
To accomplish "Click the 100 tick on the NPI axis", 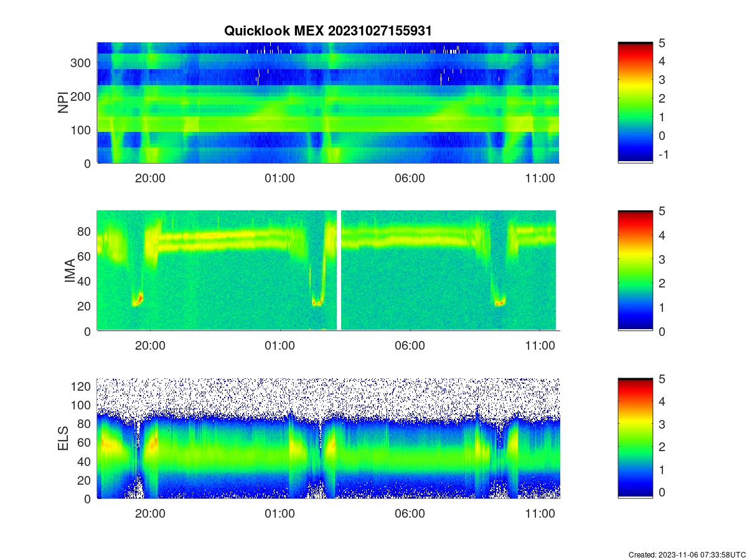I will (x=82, y=130).
